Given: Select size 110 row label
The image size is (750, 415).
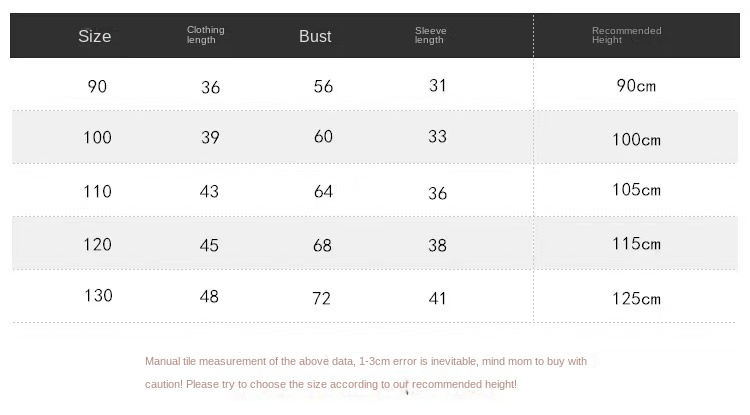Looking at the screenshot, I should 98,191.
